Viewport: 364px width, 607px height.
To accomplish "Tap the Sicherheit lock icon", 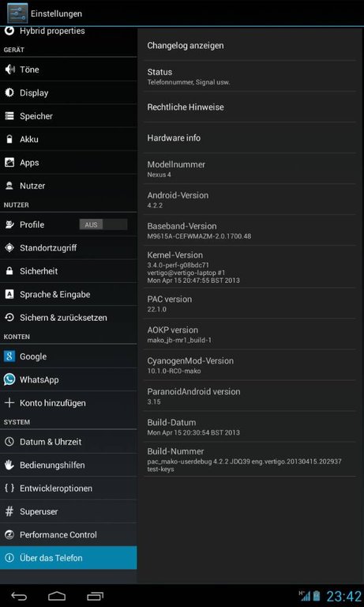I will (9, 271).
